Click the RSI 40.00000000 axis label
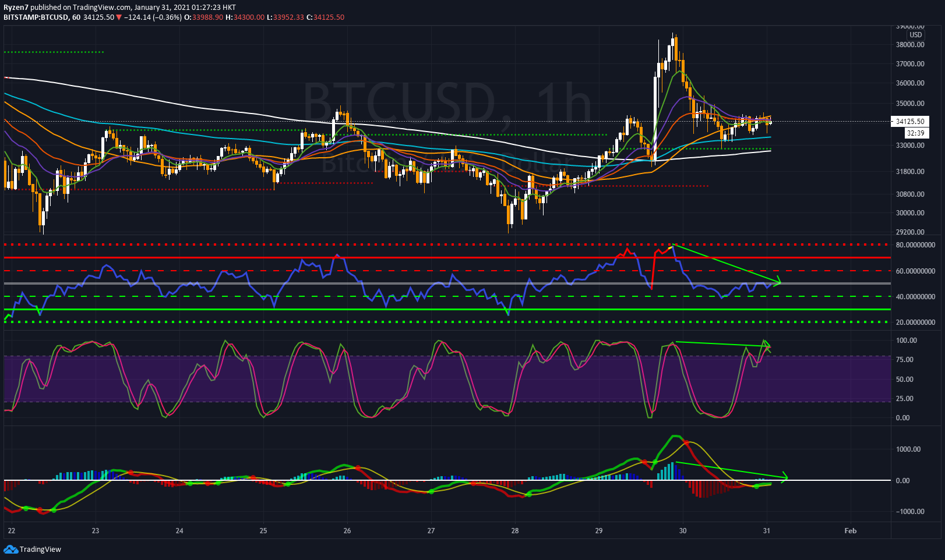The width and height of the screenshot is (945, 560). pos(915,297)
